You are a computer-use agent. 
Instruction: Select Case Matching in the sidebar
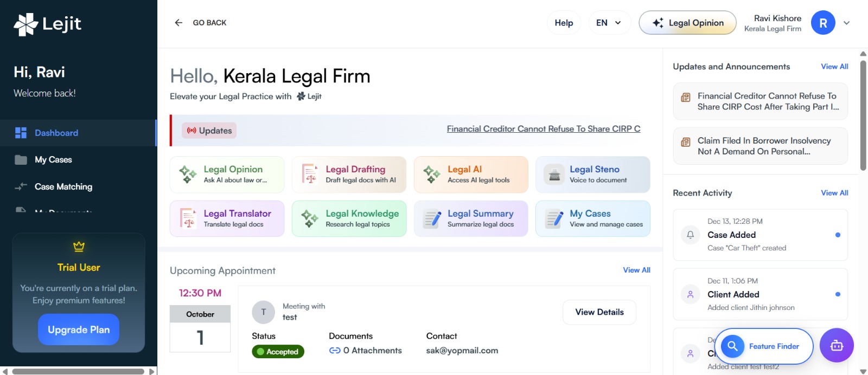63,187
